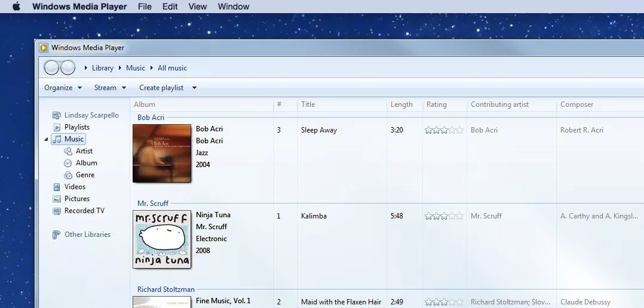Viewport: 644px width, 308px height.
Task: Open the Album view in sidebar
Action: 87,163
